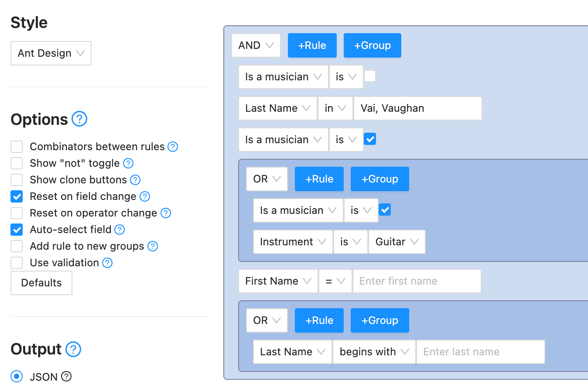Click the top-level +Rule button
588x385 pixels.
tap(312, 45)
